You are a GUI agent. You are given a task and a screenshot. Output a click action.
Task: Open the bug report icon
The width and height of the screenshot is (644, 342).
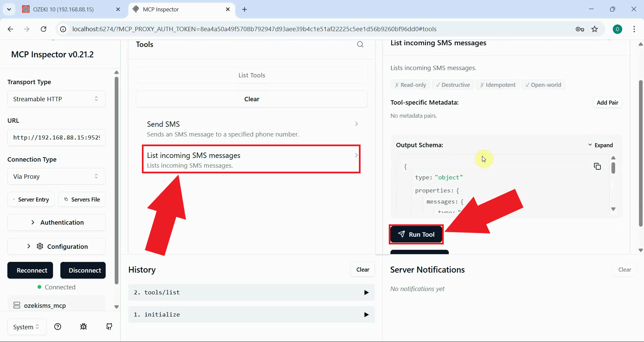coord(84,327)
